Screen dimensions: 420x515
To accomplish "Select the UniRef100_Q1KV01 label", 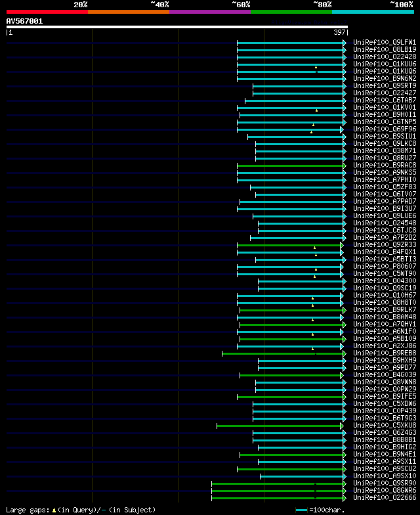I will click(x=385, y=108).
